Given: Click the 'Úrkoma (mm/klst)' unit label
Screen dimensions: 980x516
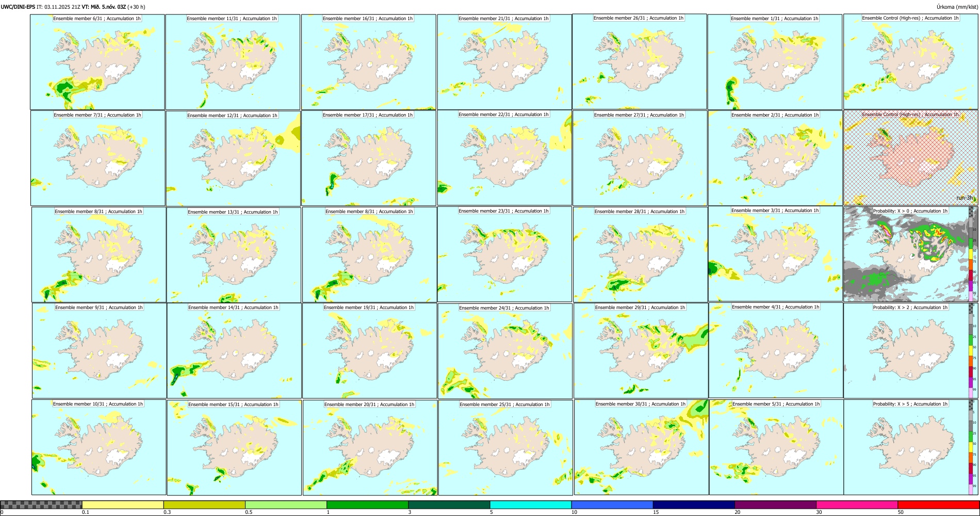Looking at the screenshot, I should [x=957, y=7].
